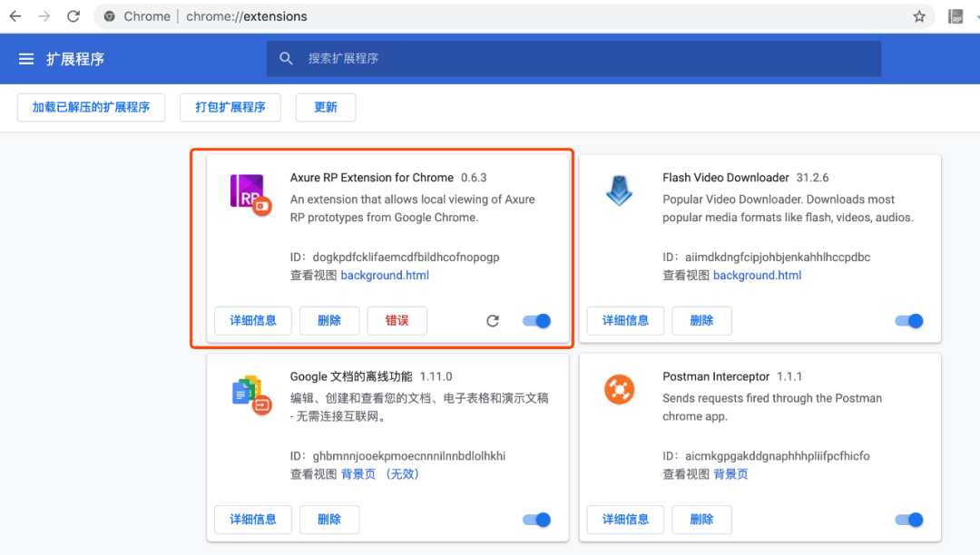This screenshot has height=555, width=980.
Task: Click the browser forward arrow
Action: [x=44, y=16]
